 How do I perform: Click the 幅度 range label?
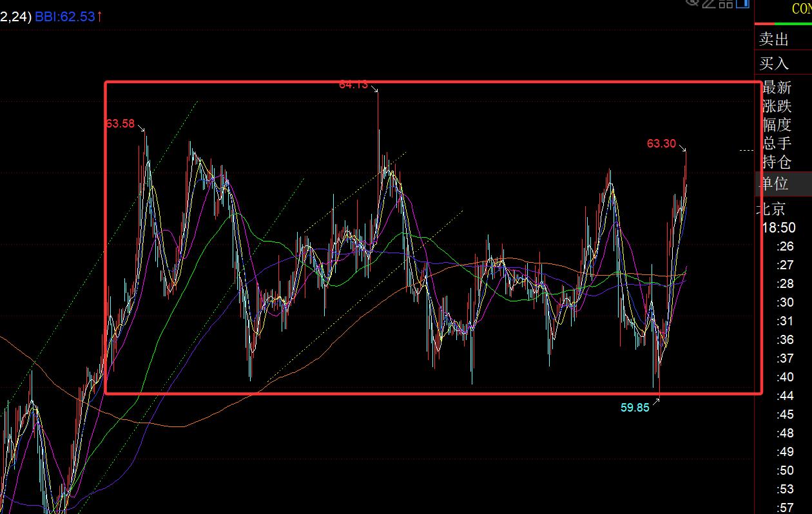click(777, 125)
